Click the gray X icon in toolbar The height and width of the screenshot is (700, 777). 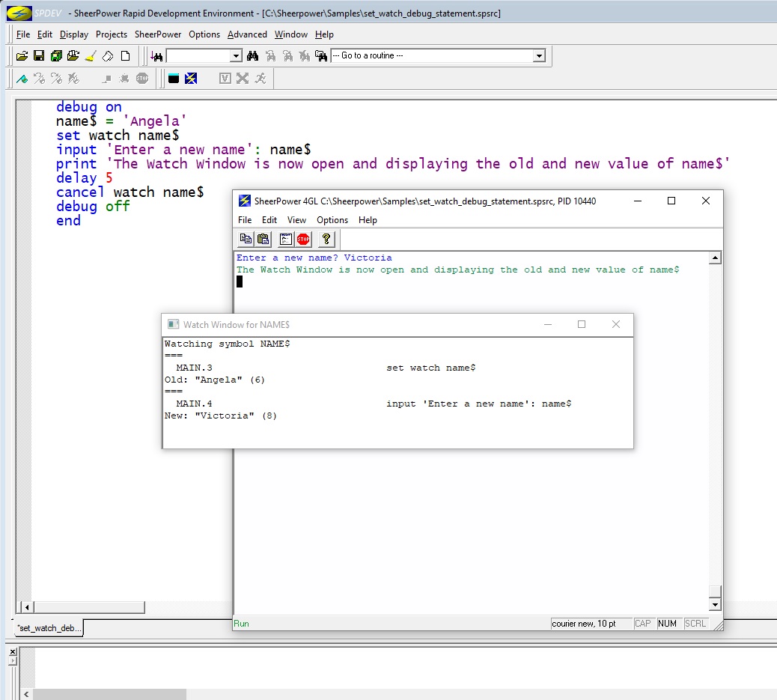pyautogui.click(x=243, y=79)
